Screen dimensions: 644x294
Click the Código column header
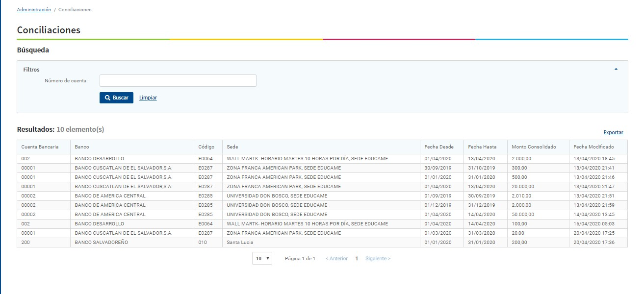[206, 147]
